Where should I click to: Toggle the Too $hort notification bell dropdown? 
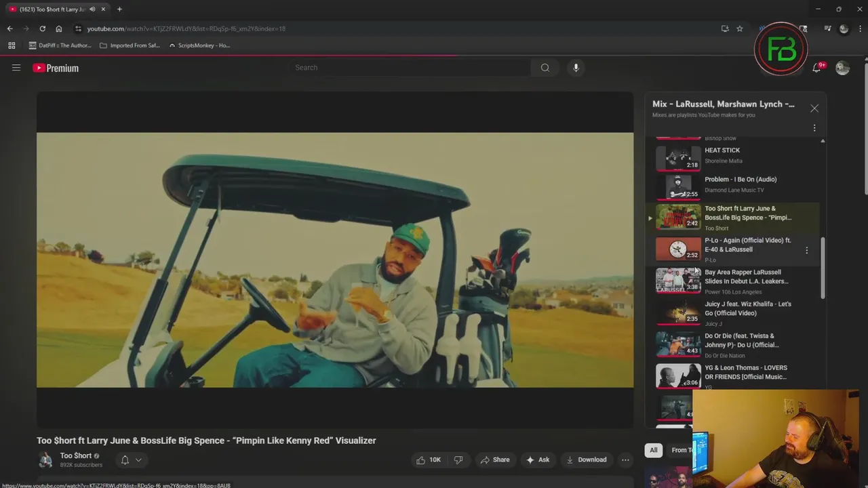point(131,460)
